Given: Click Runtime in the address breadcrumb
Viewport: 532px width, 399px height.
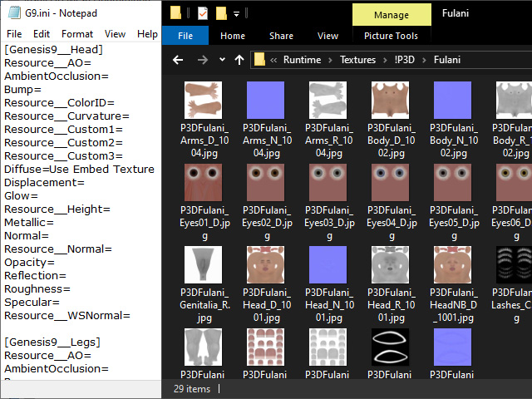Looking at the screenshot, I should 302,60.
